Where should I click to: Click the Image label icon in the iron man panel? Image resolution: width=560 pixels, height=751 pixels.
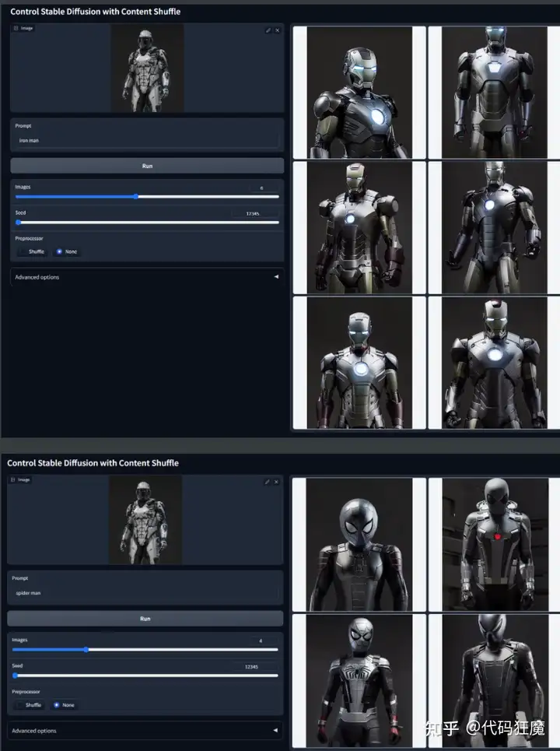coord(16,28)
